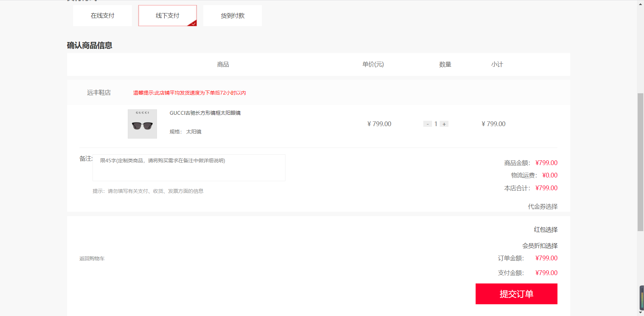Click 远丰鞋店 shop name
The image size is (644, 316).
point(99,93)
